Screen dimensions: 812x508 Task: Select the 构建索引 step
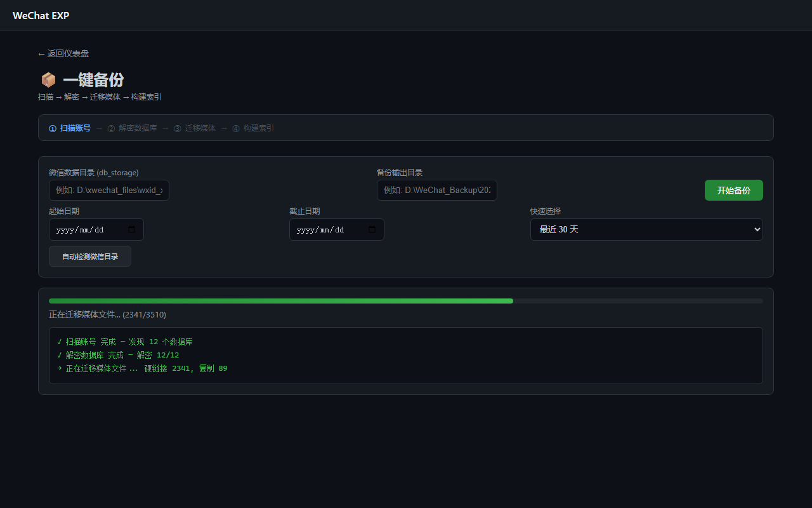click(253, 128)
